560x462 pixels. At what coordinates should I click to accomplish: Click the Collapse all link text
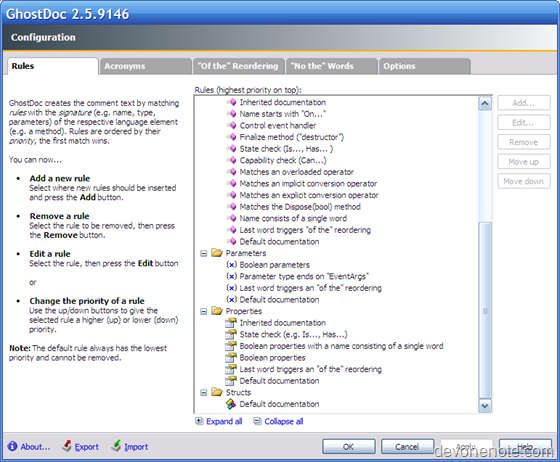(284, 421)
